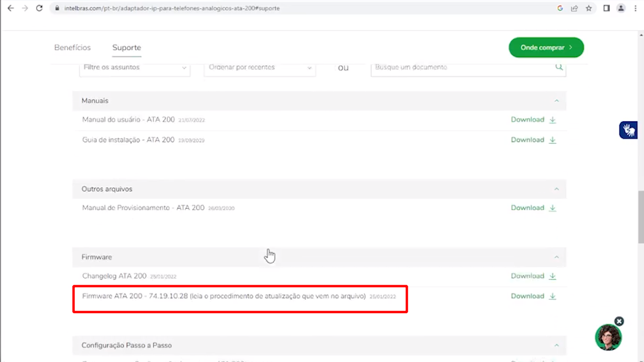This screenshot has height=362, width=644.
Task: Reload the page with the refresh icon
Action: 40,8
